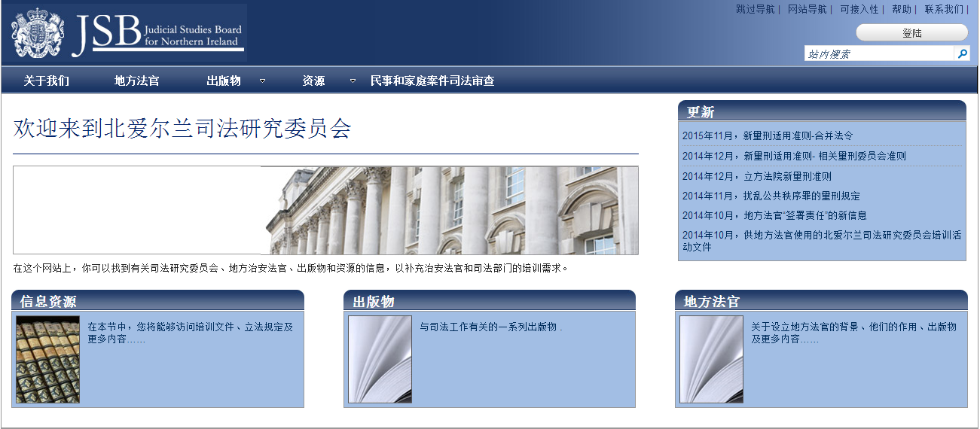Click the 登陆 login button
The height and width of the screenshot is (429, 980).
tap(911, 33)
